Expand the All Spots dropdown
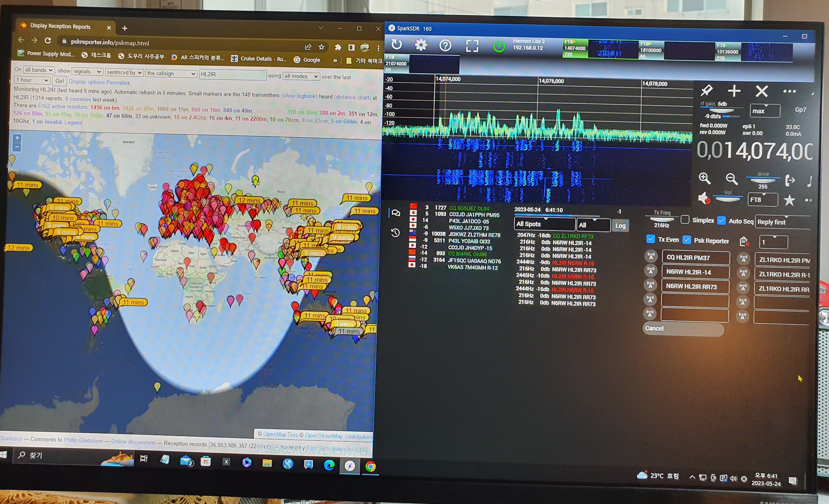This screenshot has height=504, width=829. tap(544, 224)
